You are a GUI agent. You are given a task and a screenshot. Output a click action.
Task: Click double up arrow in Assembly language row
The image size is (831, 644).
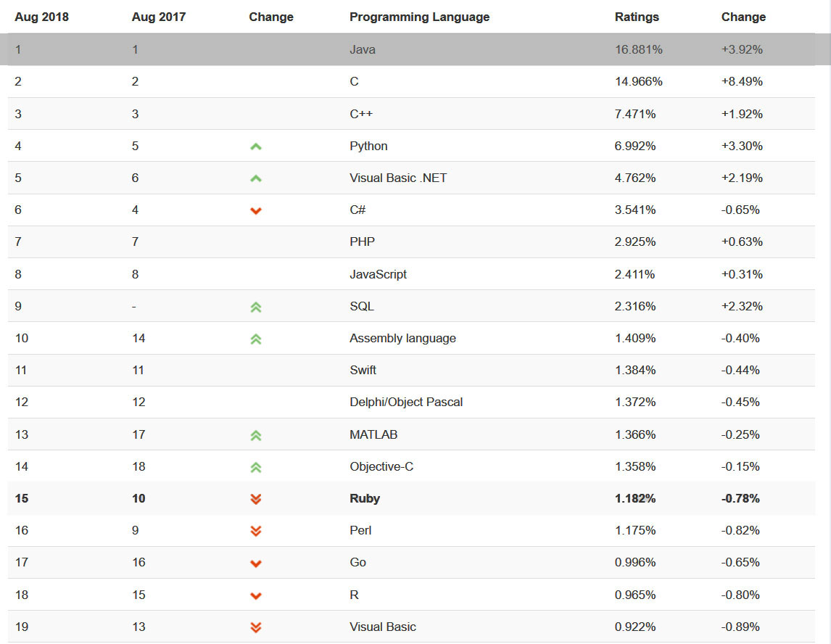[255, 339]
